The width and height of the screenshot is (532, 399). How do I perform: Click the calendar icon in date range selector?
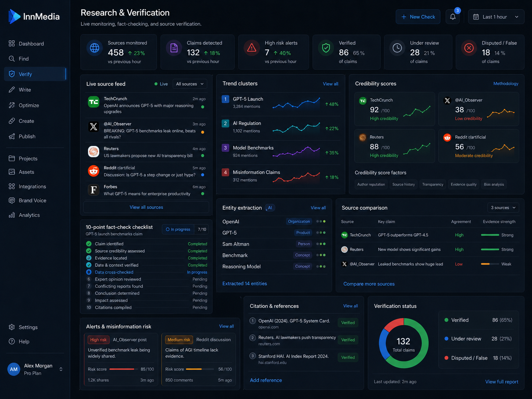tap(476, 17)
